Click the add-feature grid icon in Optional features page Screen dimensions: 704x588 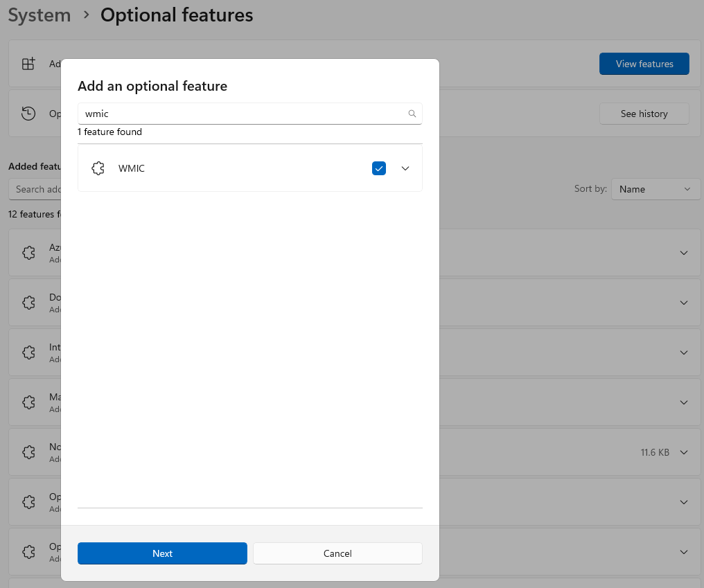pos(28,64)
